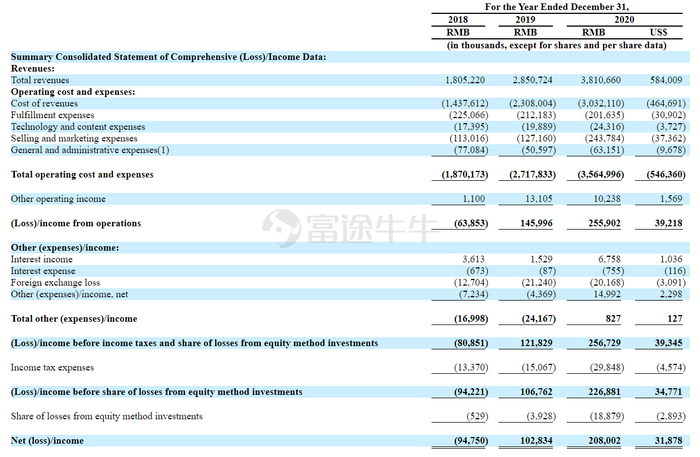Viewport: 700px width, 457px height.
Task: Click the 2020 RMB income from operations 255,902
Action: point(604,223)
